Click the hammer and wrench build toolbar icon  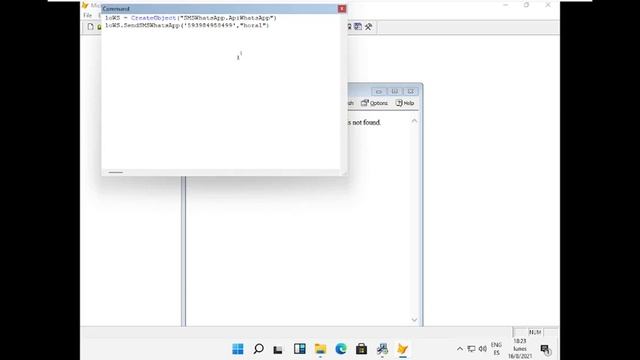point(369,27)
